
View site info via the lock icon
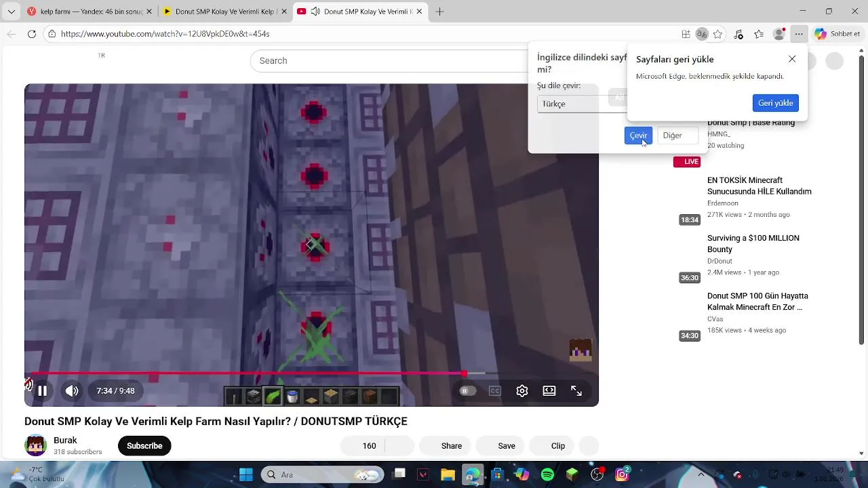click(x=52, y=34)
